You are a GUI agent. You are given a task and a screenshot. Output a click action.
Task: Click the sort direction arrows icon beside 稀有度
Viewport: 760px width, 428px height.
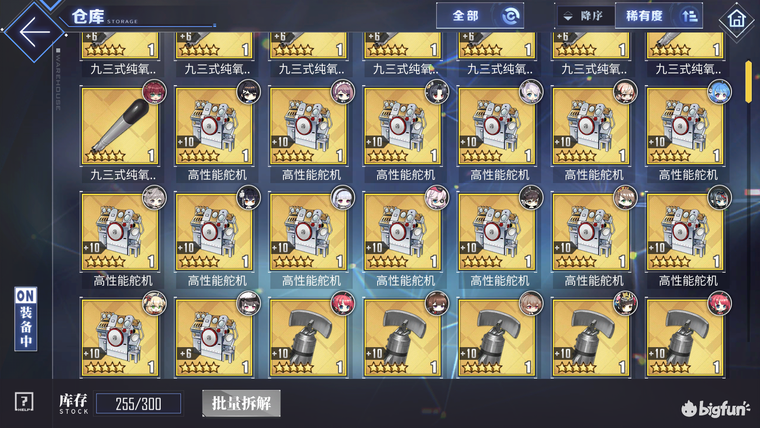pos(690,16)
